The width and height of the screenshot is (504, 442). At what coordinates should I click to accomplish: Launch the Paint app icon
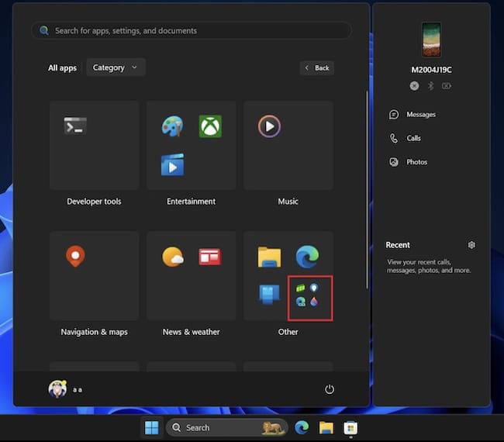[173, 126]
